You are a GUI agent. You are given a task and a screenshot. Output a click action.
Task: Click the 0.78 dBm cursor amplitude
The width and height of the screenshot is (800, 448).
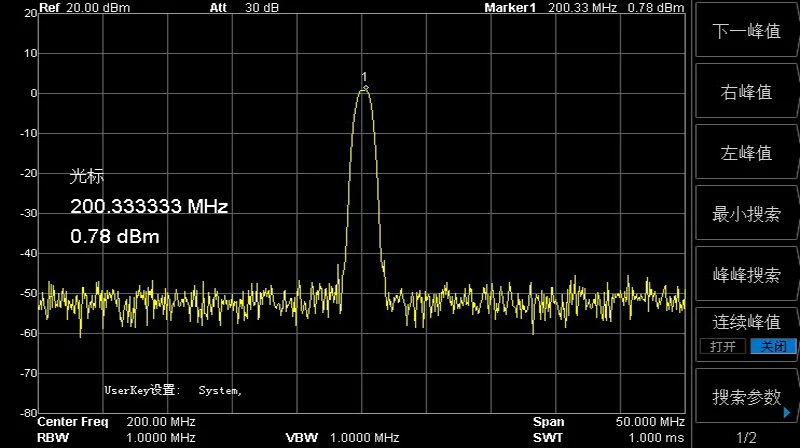click(115, 236)
